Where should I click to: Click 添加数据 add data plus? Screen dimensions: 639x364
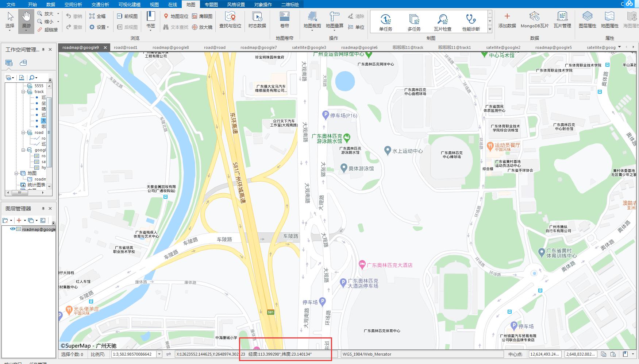507,20
